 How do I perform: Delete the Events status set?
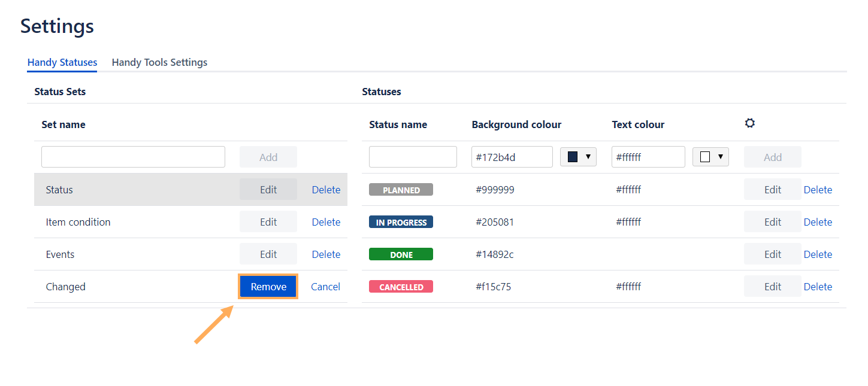click(x=326, y=254)
